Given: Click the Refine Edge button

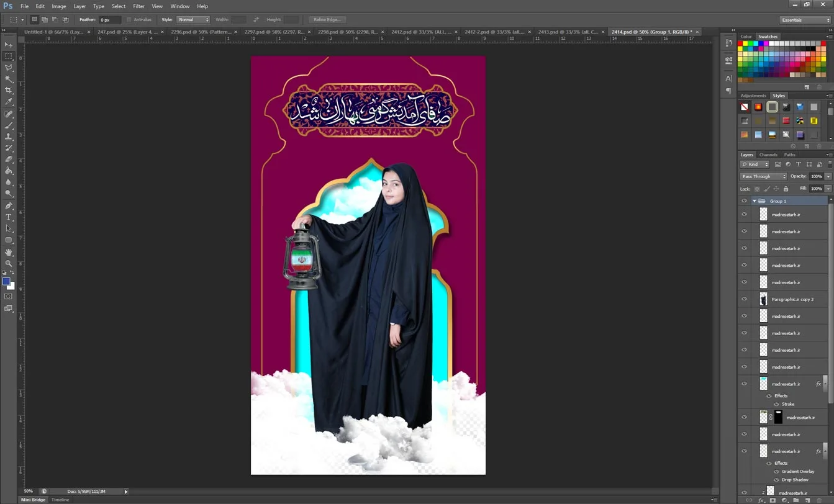Looking at the screenshot, I should coord(327,20).
